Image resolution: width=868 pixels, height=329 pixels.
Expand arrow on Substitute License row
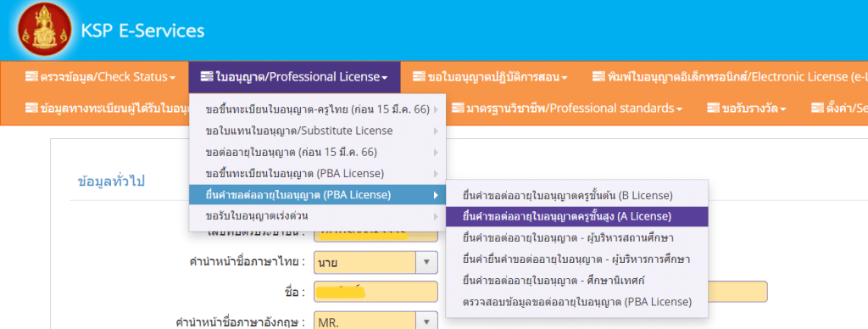[437, 131]
